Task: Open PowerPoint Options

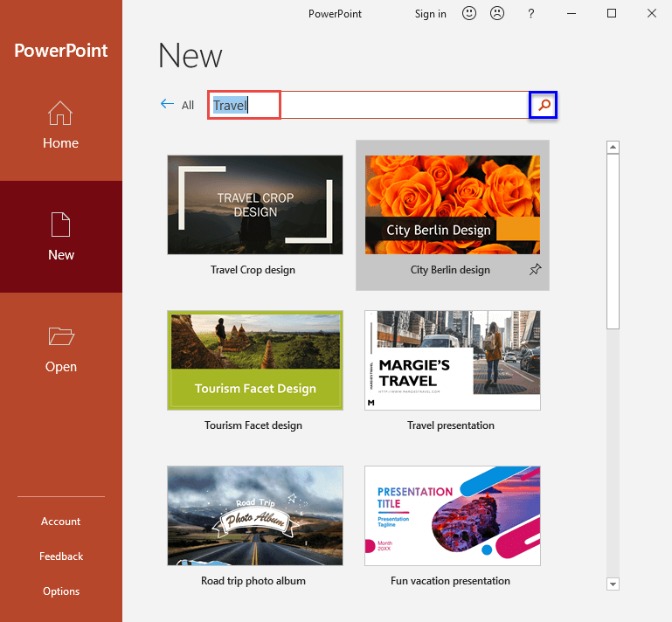Action: [61, 591]
